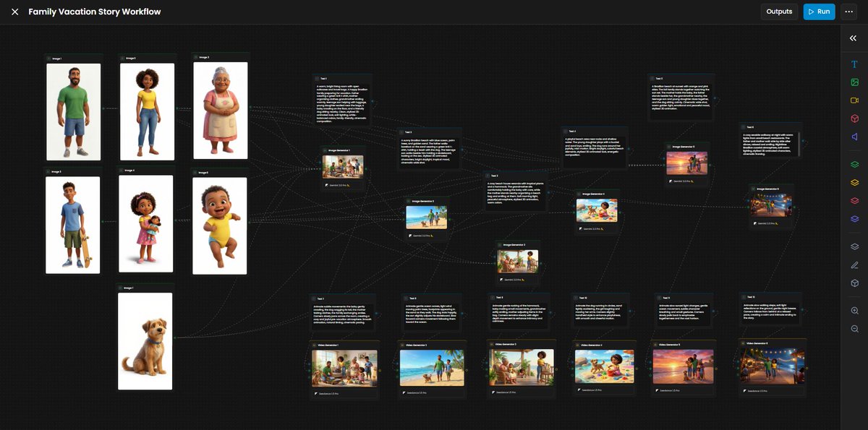The image size is (868, 430).
Task: Click the purple layers icon in sidebar
Action: [854, 218]
